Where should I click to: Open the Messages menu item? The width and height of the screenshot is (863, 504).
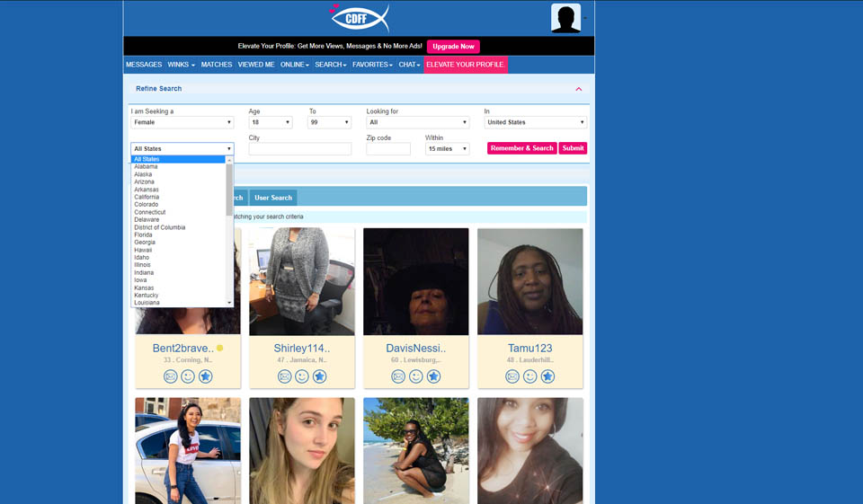click(x=144, y=65)
